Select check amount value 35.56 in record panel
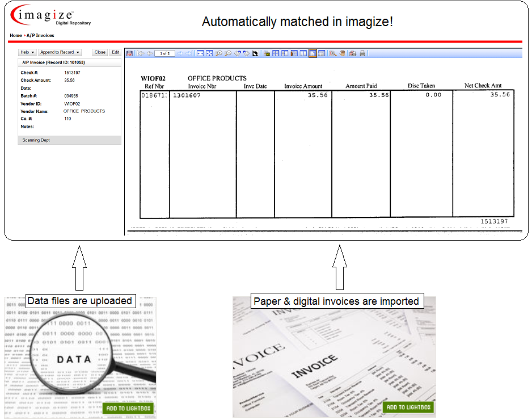The height and width of the screenshot is (420, 532). point(69,81)
